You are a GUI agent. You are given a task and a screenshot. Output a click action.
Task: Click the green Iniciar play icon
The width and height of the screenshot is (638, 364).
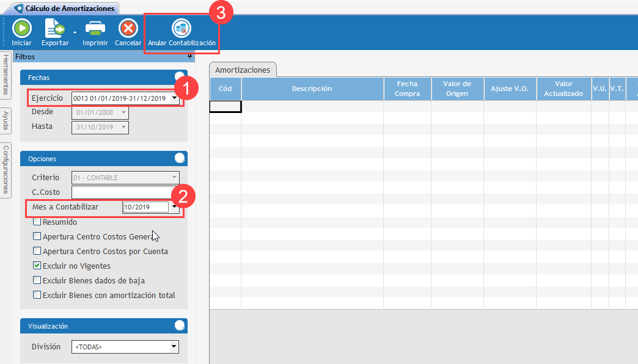[x=22, y=28]
